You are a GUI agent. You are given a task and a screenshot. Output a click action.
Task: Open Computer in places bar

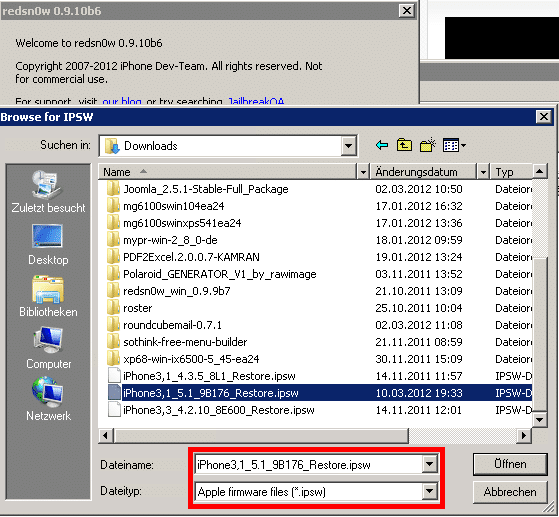[48, 348]
